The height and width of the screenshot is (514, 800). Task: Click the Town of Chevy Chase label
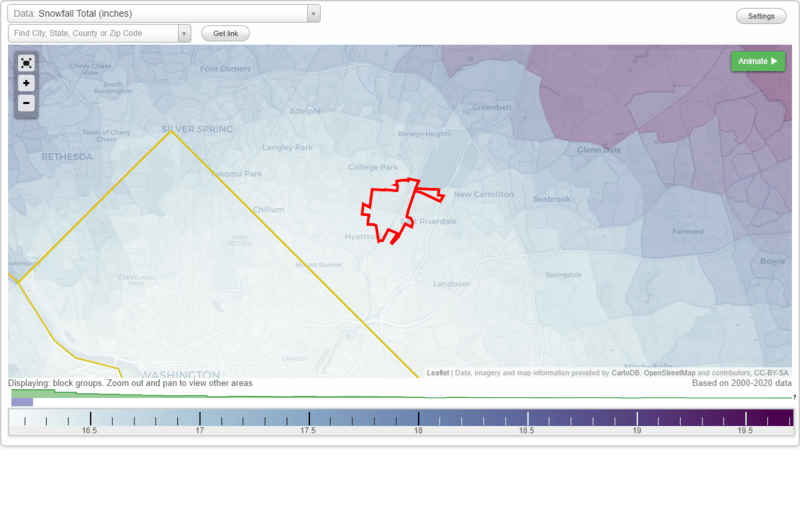tap(106, 136)
